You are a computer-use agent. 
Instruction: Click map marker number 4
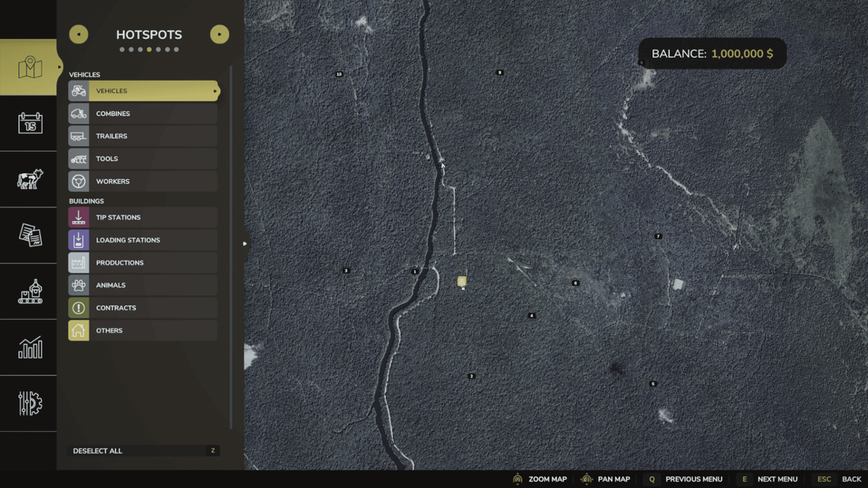[531, 314]
